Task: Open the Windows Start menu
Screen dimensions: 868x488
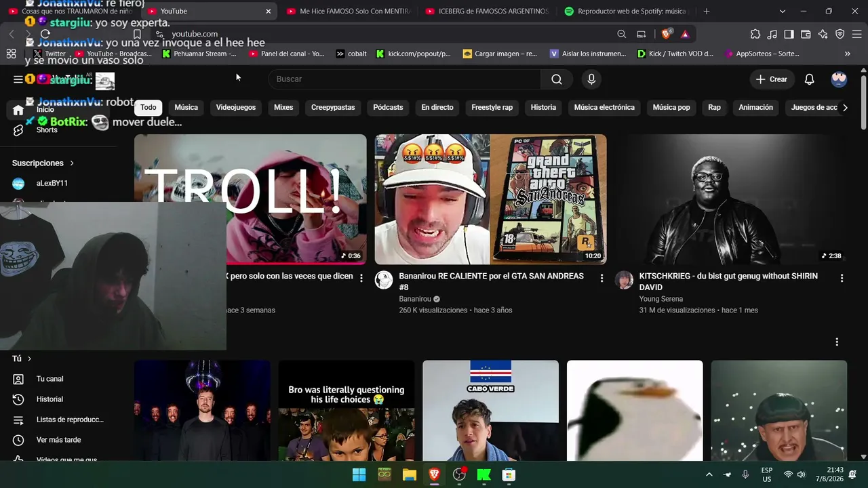Action: (359, 474)
